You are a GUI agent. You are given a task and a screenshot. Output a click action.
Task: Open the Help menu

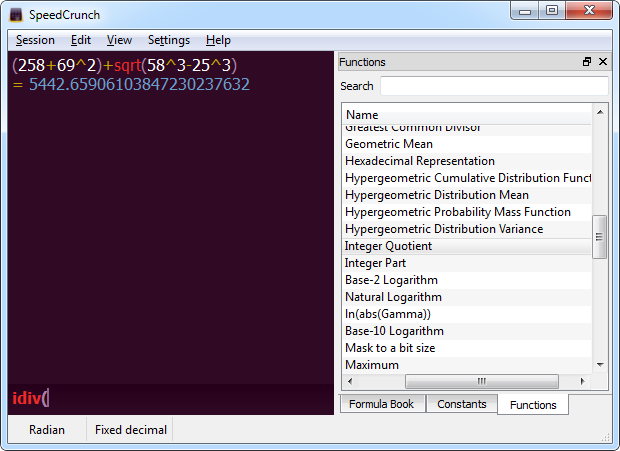(x=218, y=40)
